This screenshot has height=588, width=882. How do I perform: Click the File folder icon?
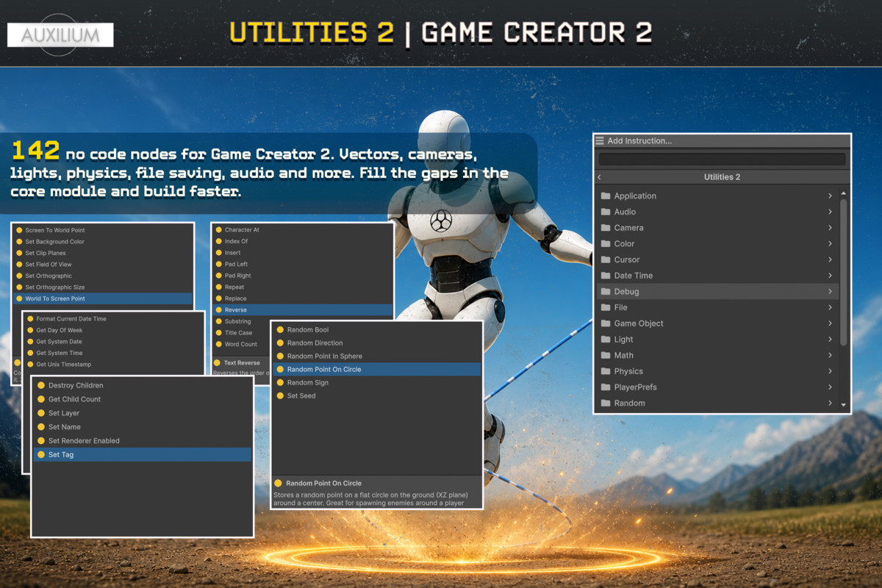click(606, 307)
